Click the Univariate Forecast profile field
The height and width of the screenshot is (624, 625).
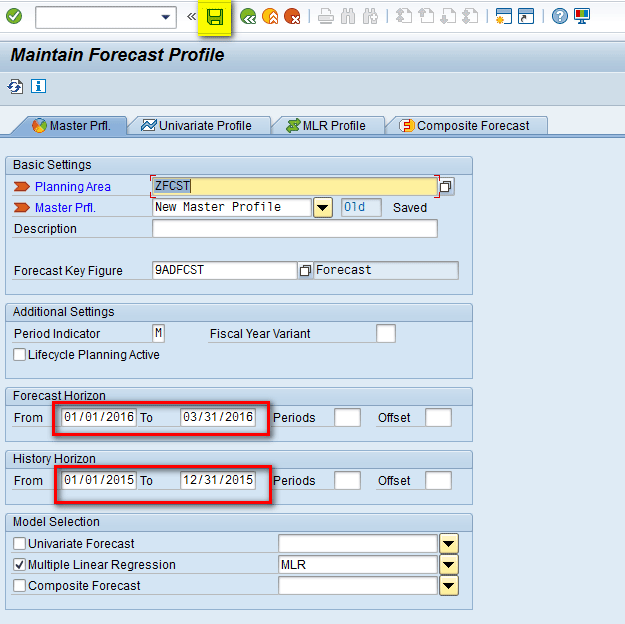coord(358,543)
